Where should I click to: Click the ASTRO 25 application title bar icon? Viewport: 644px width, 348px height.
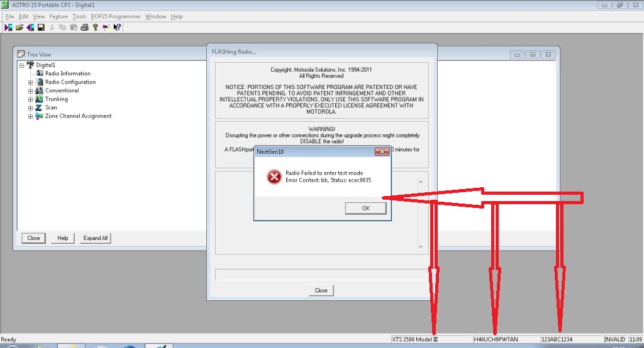5,5
